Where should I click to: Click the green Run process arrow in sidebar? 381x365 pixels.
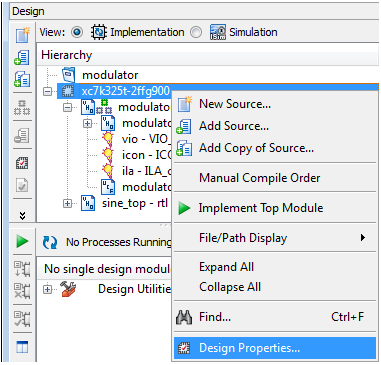(x=22, y=241)
